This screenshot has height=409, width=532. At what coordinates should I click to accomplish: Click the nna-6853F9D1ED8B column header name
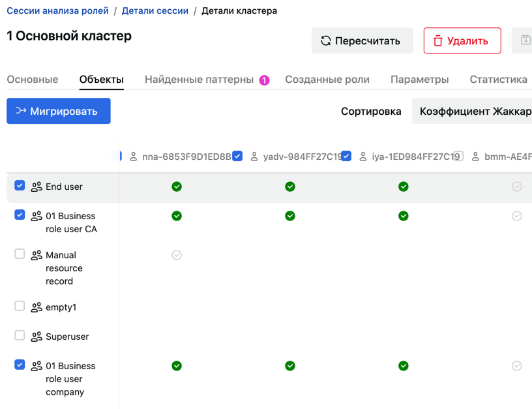[x=186, y=157]
